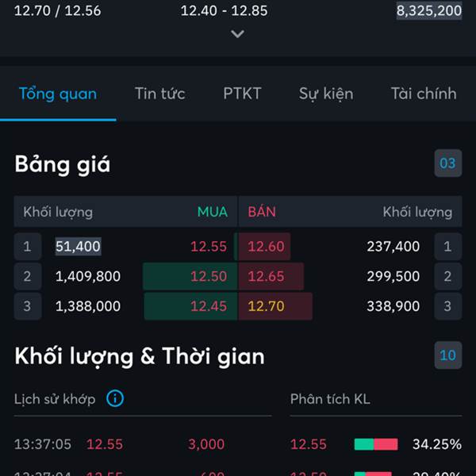Open the Phân tích KL section
The image size is (476, 476).
330,399
